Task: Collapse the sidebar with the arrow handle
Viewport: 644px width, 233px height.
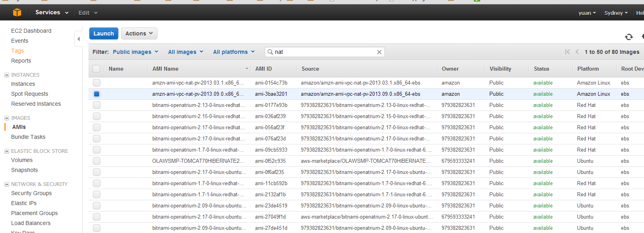Action: (x=79, y=39)
